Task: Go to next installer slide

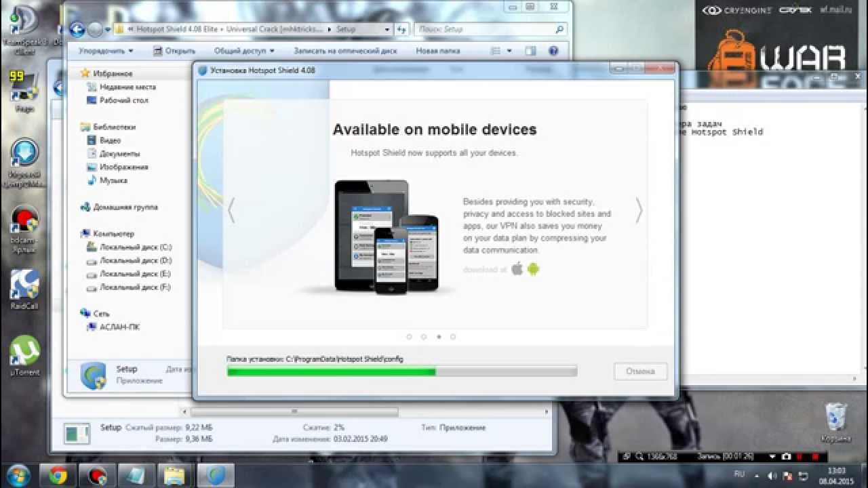Action: pos(638,210)
